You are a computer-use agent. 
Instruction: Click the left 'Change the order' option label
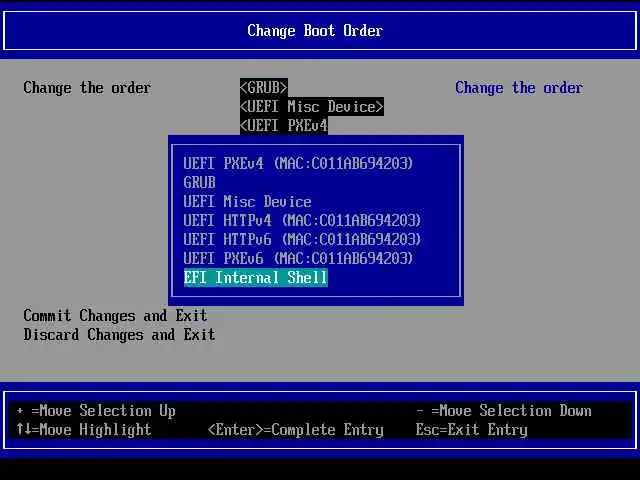point(87,88)
